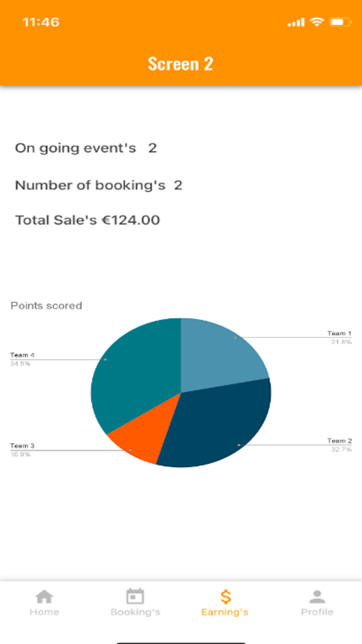Tap the Team 3 chart label
Viewport: 362px width, 644px height.
pyautogui.click(x=22, y=446)
